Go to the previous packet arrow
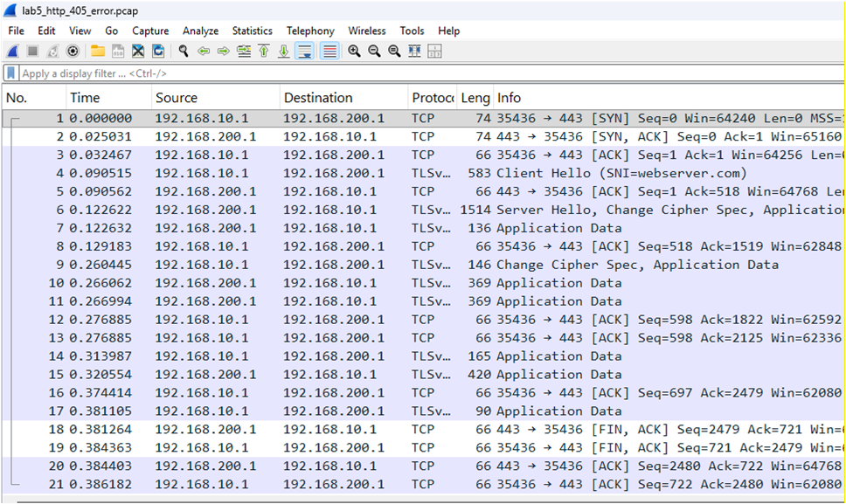Screen dimensions: 846x504 point(204,52)
